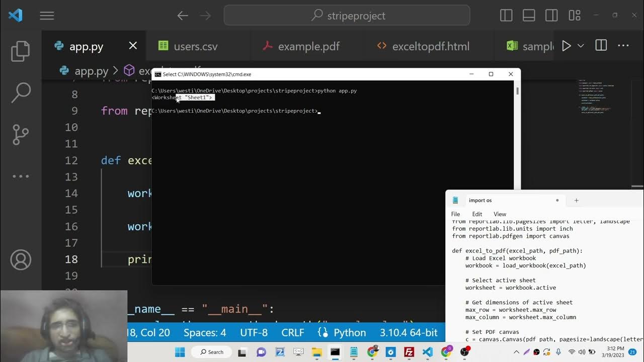Image resolution: width=644 pixels, height=362 pixels.
Task: Toggle the Primary Side Bar layout
Action: [506, 16]
